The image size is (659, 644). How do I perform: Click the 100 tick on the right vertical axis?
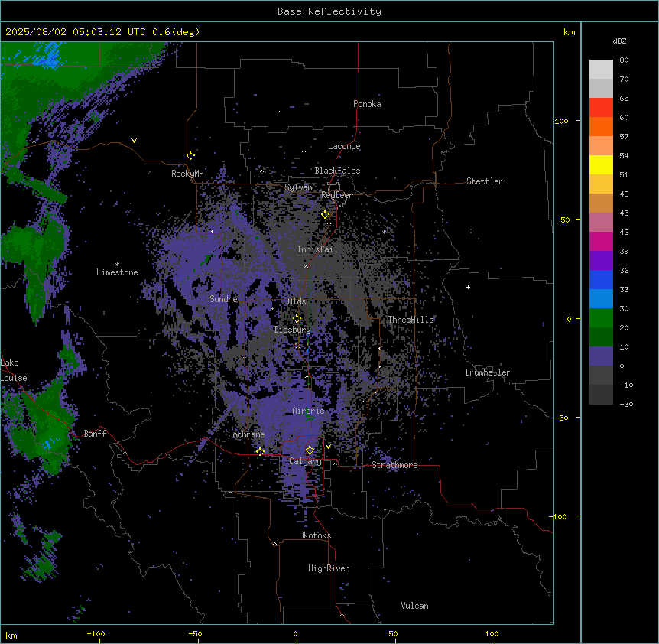(561, 121)
